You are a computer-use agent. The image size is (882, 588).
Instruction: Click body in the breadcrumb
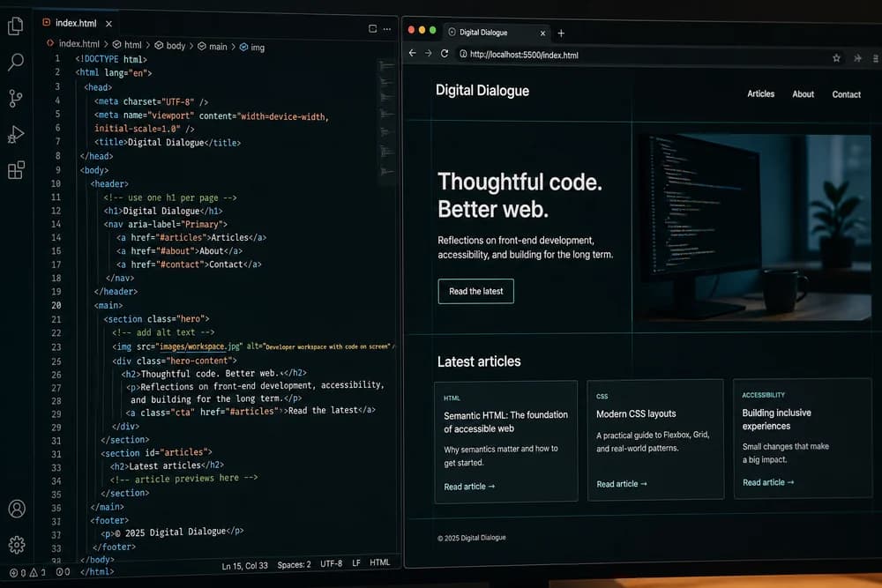(x=176, y=46)
